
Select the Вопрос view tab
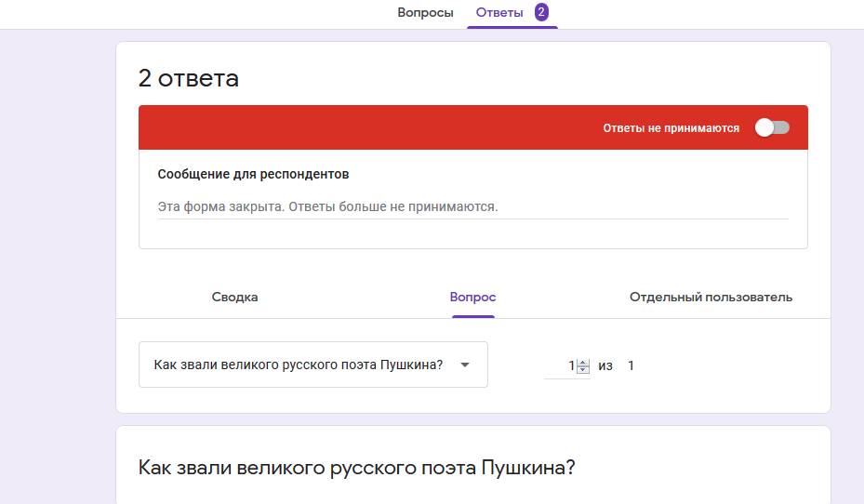point(472,297)
